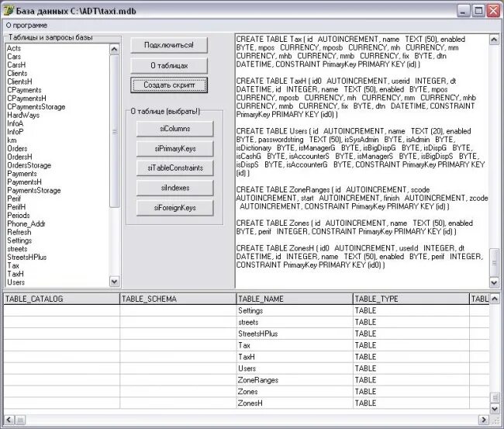The width and height of the screenshot is (504, 429).
Task: Select InfoA in the table list
Action: [x=16, y=123]
